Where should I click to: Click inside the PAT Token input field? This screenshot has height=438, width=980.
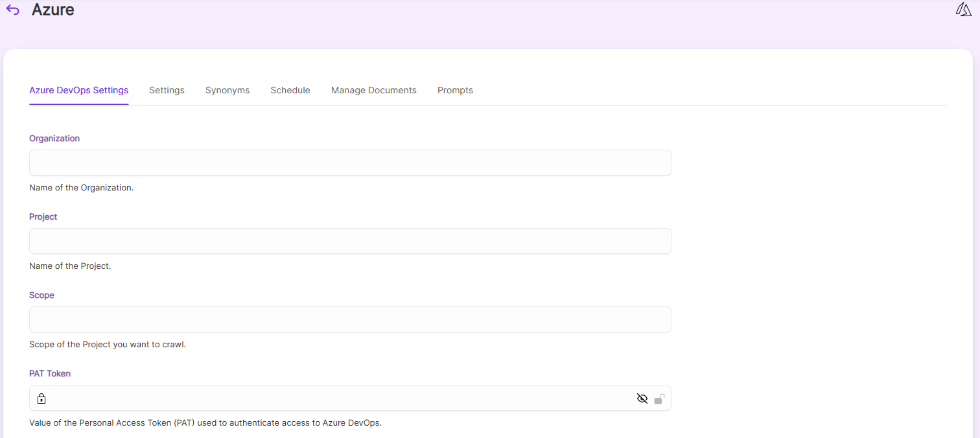point(350,398)
